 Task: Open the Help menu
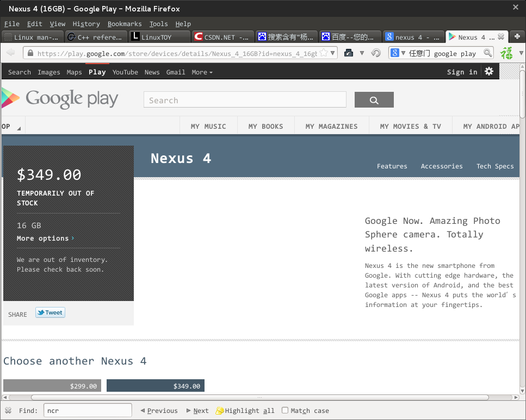coord(183,24)
